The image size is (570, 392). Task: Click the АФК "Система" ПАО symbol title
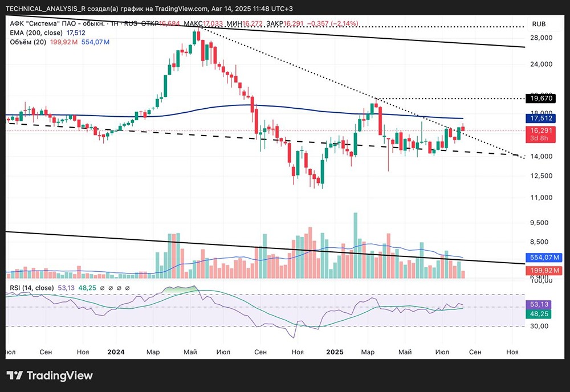click(58, 23)
